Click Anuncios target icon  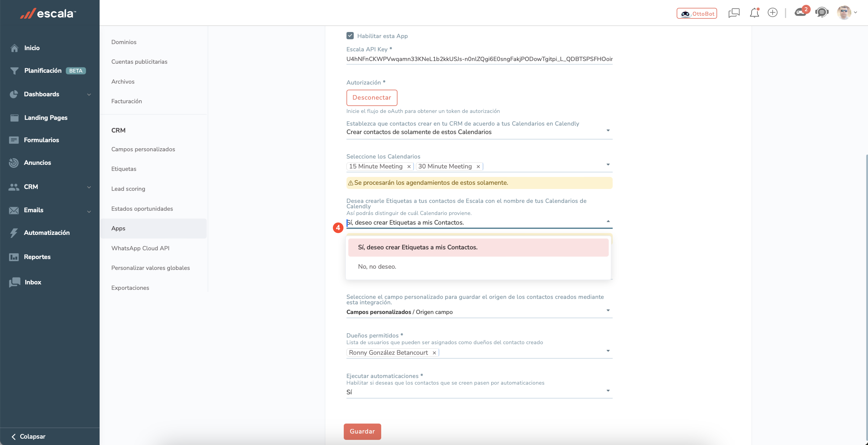tap(14, 163)
